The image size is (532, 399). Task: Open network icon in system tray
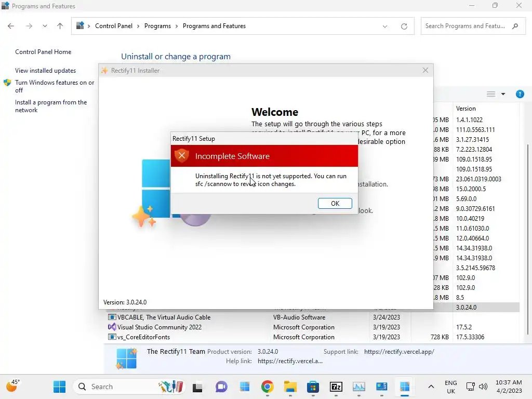pyautogui.click(x=471, y=387)
